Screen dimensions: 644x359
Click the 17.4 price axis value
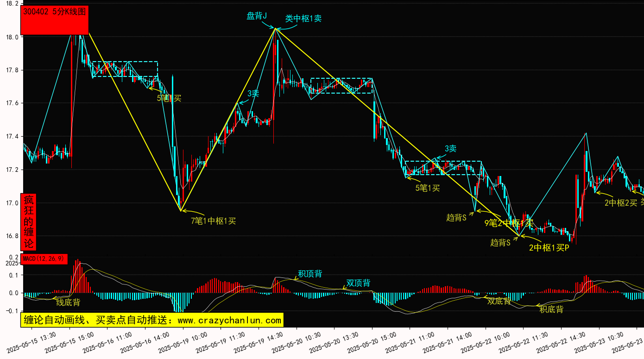point(11,137)
